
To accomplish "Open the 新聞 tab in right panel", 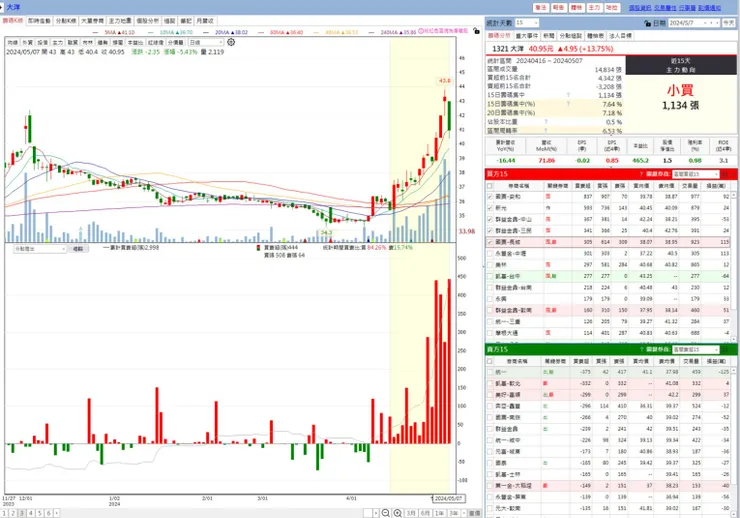I will tap(548, 36).
